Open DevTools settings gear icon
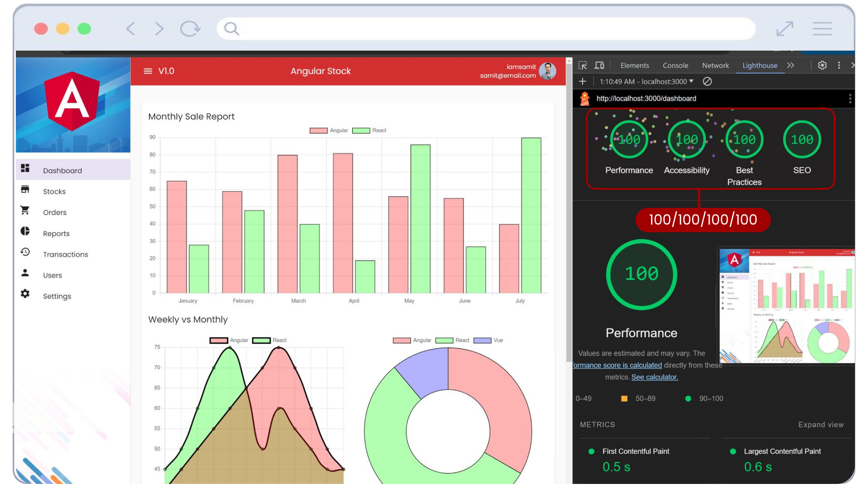The image size is (868, 488). point(822,66)
